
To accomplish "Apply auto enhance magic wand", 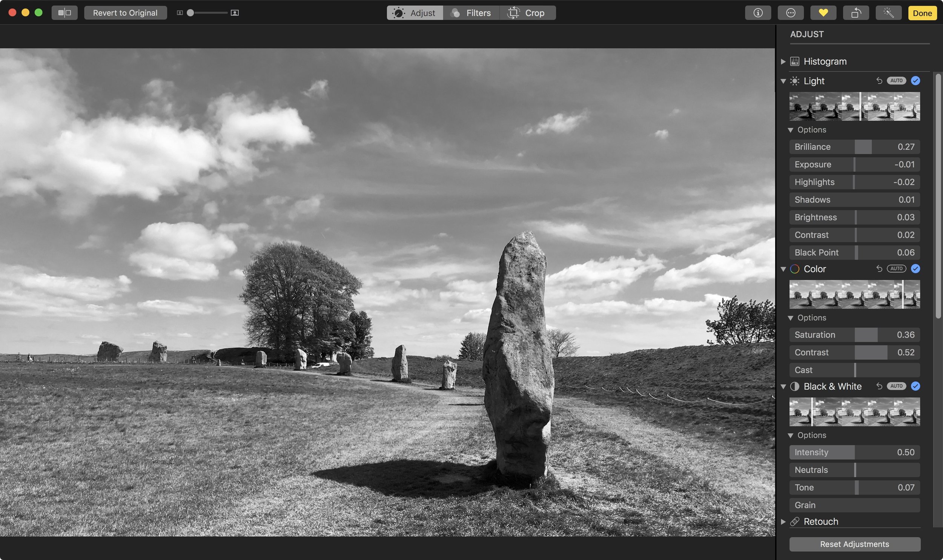I will pos(889,13).
